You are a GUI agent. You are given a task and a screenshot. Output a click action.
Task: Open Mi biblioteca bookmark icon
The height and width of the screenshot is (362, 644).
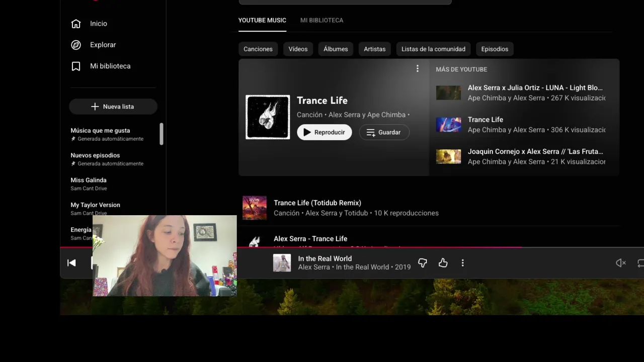pyautogui.click(x=76, y=66)
